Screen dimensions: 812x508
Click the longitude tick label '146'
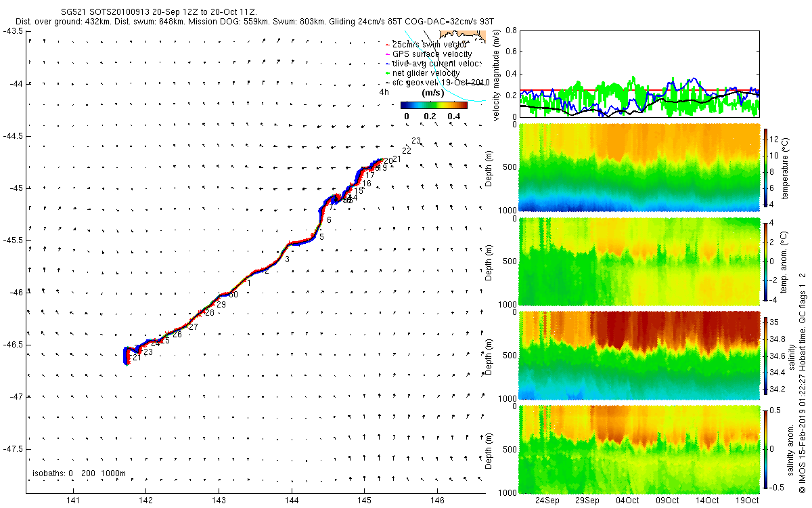click(437, 501)
